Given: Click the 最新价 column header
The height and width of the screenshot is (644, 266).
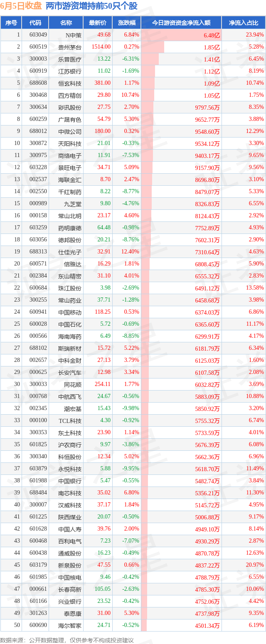Looking at the screenshot, I should click(x=98, y=23).
